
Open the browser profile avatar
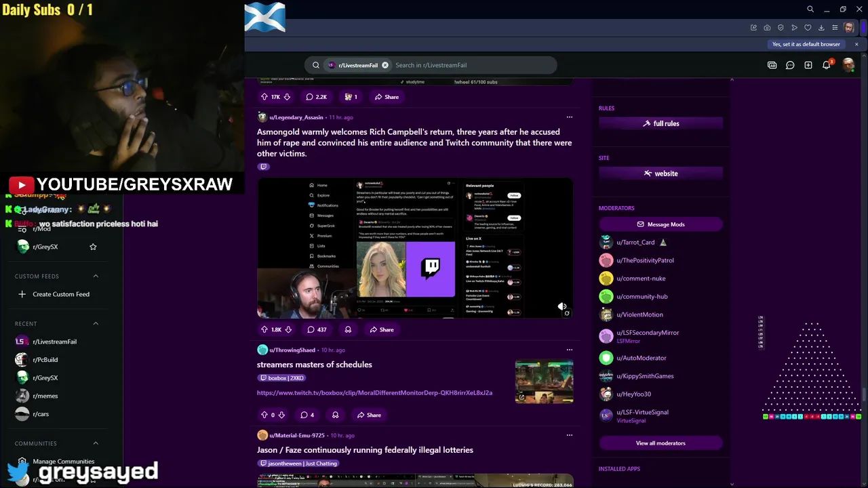(849, 28)
